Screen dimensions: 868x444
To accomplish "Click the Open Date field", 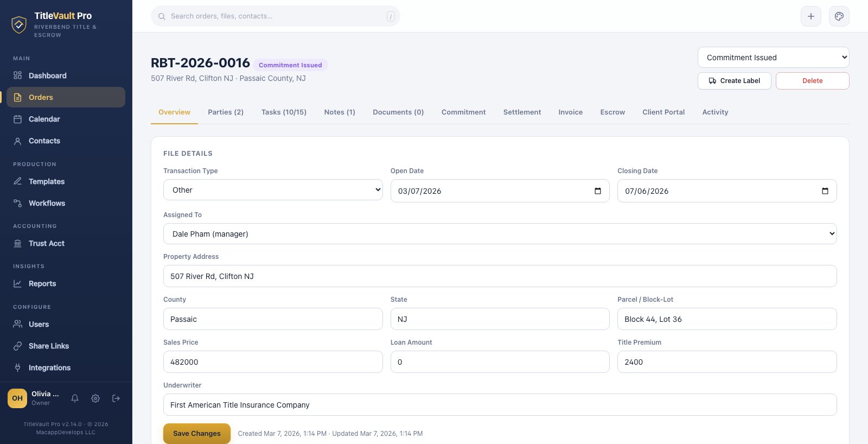I will [500, 191].
